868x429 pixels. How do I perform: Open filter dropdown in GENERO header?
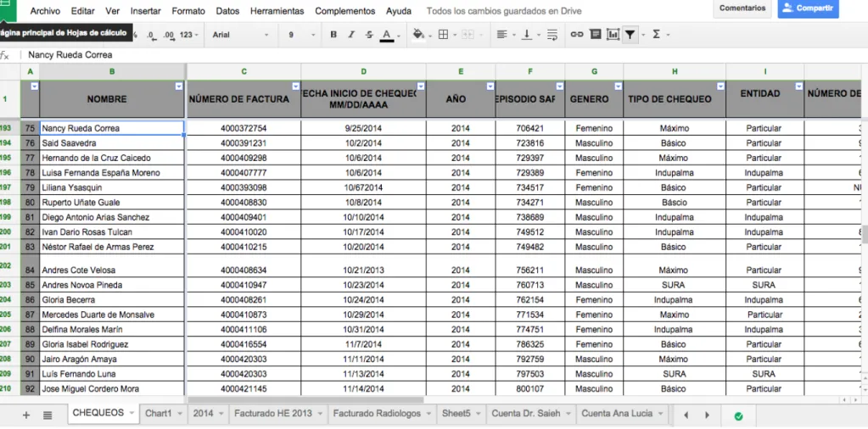point(618,86)
